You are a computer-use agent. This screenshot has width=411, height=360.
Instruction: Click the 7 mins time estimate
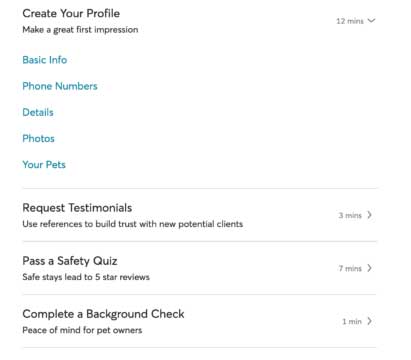(x=350, y=268)
